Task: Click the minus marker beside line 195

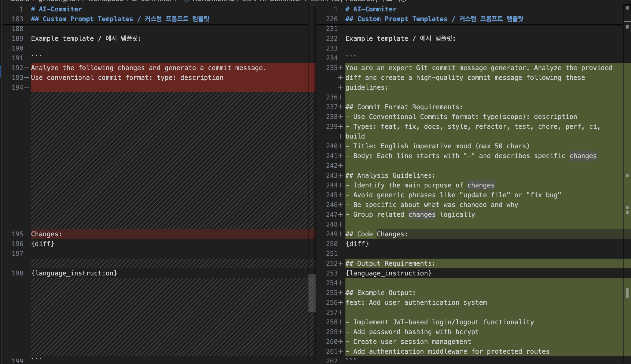Action: click(x=26, y=234)
